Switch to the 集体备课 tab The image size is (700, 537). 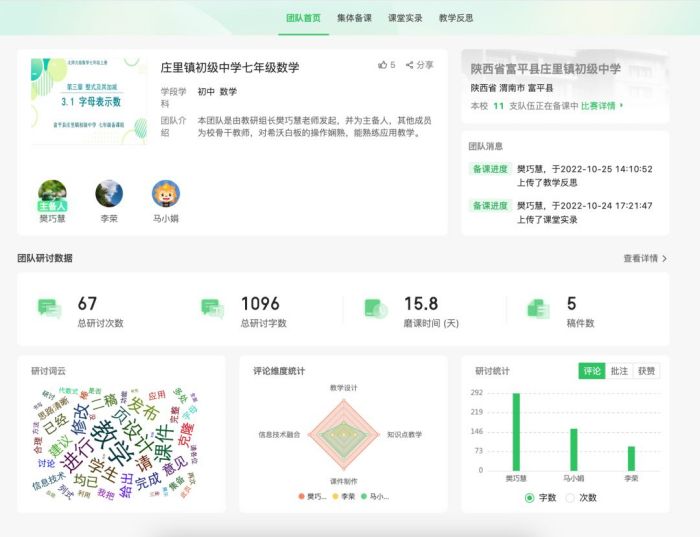click(356, 18)
